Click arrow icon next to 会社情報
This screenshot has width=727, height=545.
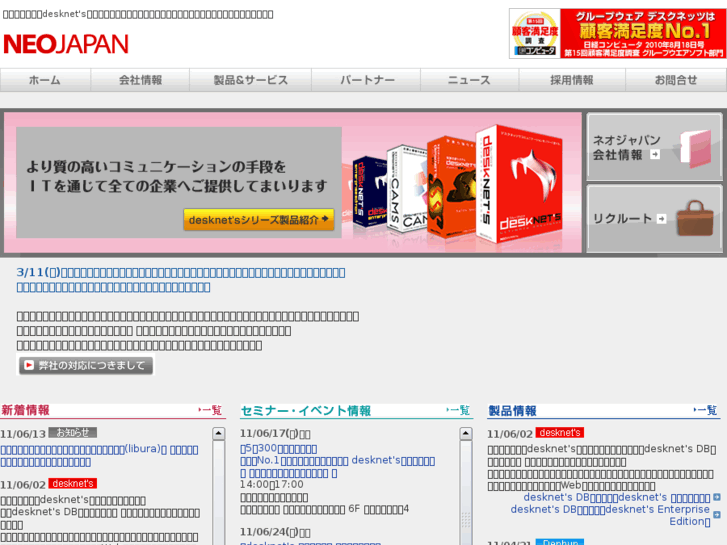(x=655, y=154)
